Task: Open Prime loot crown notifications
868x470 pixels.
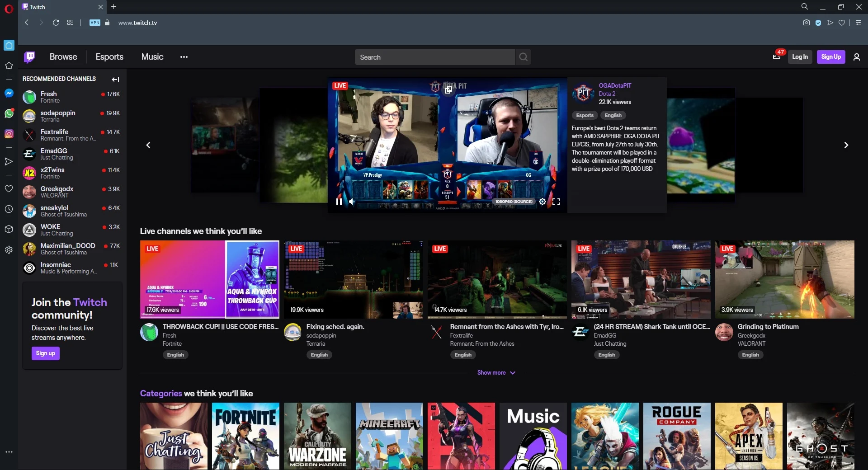Action: point(777,57)
